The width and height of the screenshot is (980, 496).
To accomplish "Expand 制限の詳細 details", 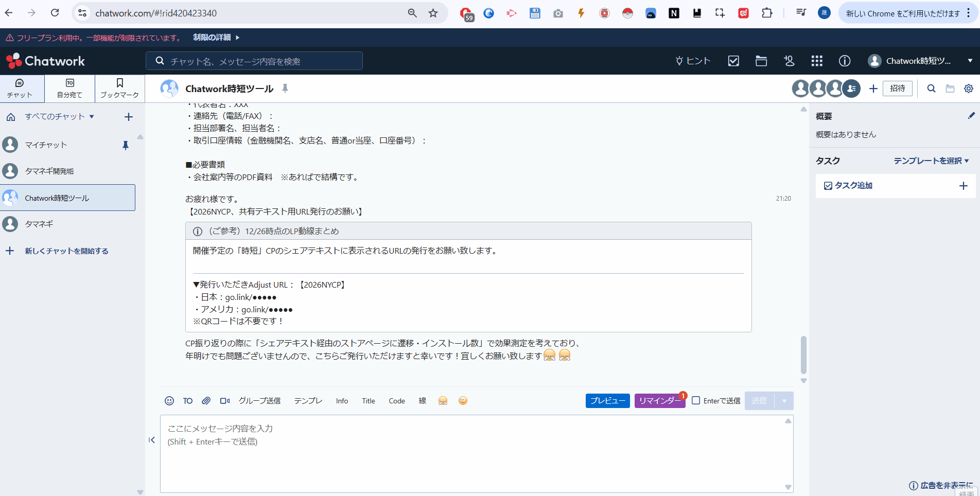I will coord(216,38).
